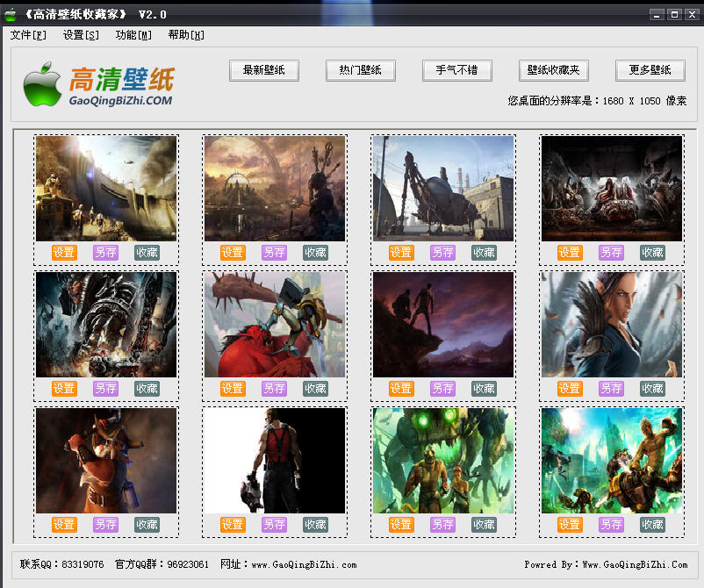Click 设置 under the jungle fighting heroes wallpaper
The height and width of the screenshot is (588, 704).
(570, 525)
